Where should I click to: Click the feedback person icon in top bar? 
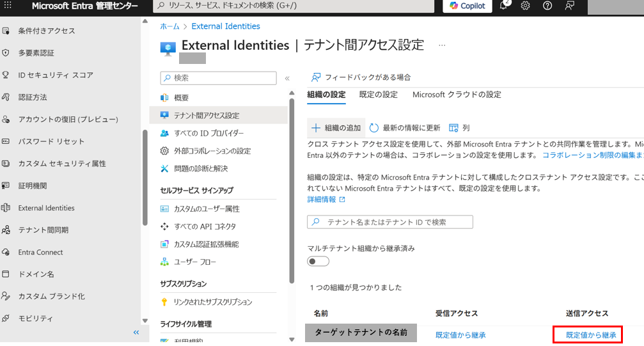(570, 6)
